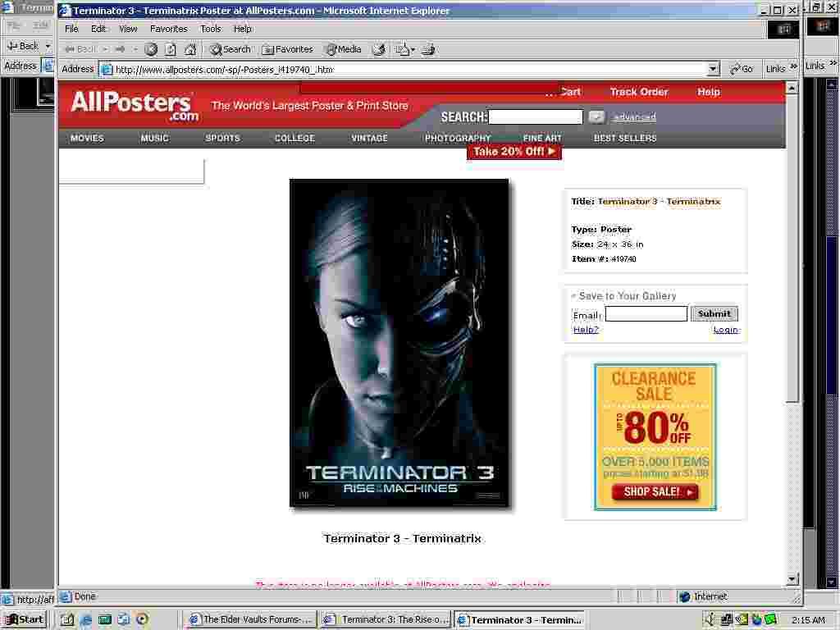The width and height of the screenshot is (840, 630).
Task: Click the Windows Start button
Action: point(25,620)
